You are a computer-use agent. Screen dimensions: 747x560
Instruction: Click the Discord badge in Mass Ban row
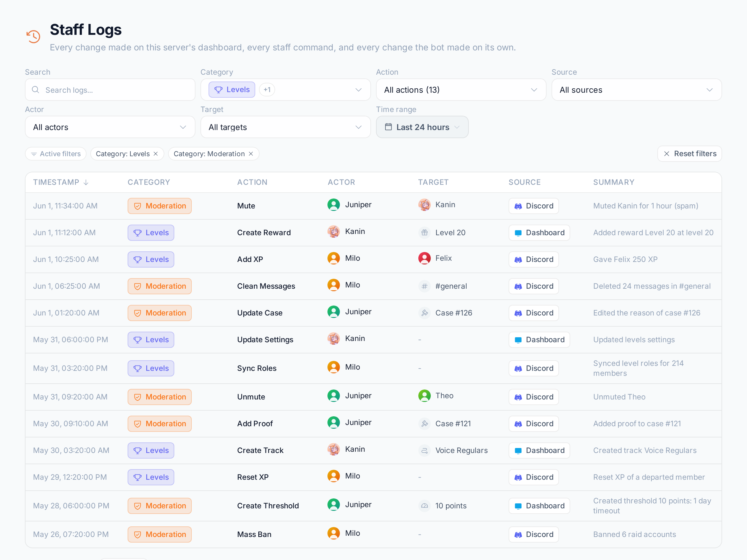(x=533, y=535)
